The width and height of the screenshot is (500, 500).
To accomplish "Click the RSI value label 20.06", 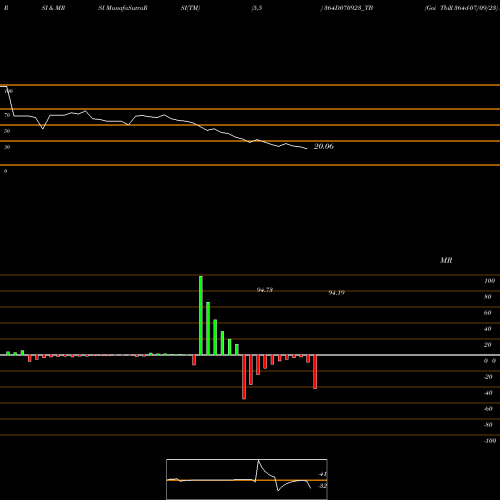I will tap(324, 146).
